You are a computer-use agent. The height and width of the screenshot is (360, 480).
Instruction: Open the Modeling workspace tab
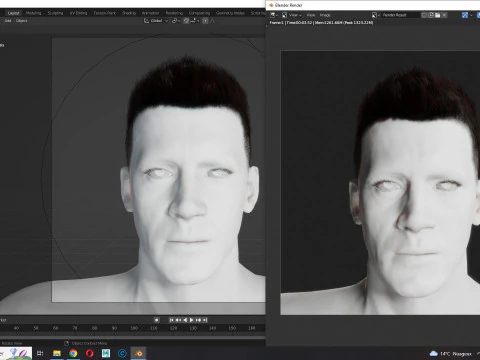(x=33, y=13)
